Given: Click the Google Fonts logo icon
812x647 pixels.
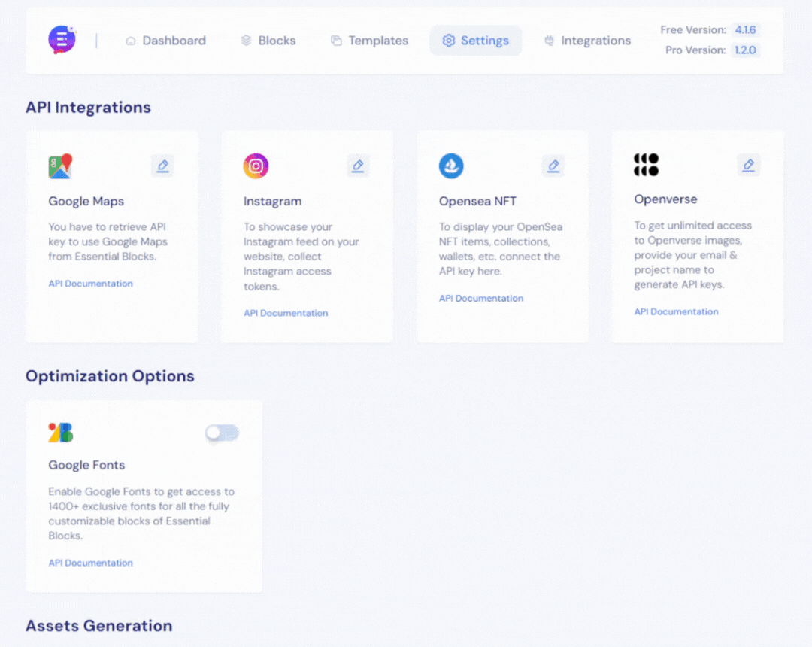Looking at the screenshot, I should [60, 433].
